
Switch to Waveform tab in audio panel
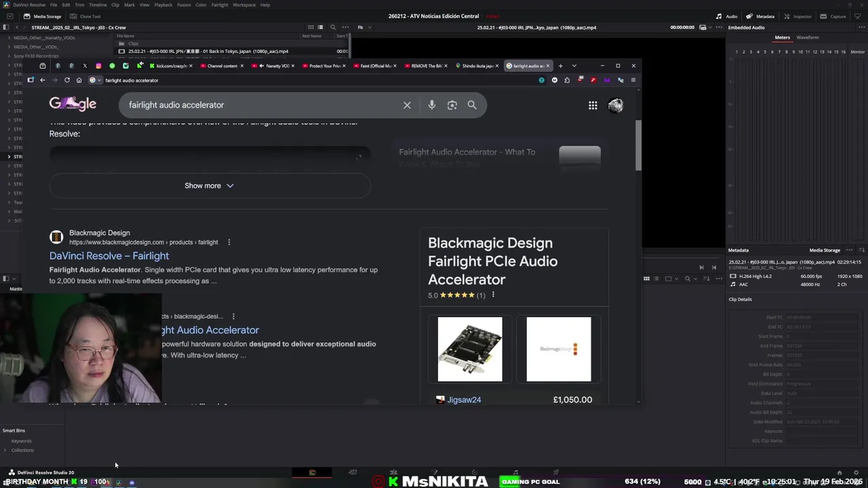pyautogui.click(x=808, y=37)
